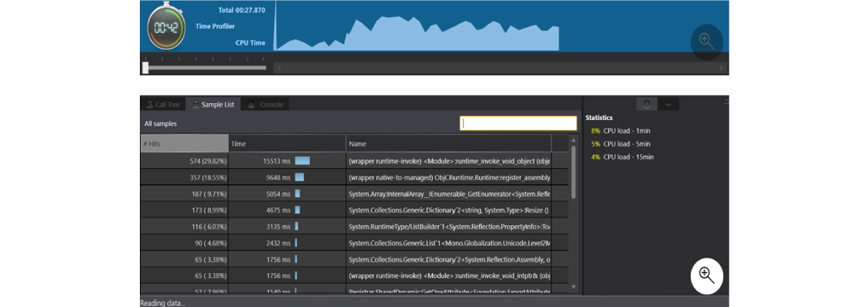This screenshot has width=868, height=307.
Task: Sort by the Name column header
Action: (448, 143)
